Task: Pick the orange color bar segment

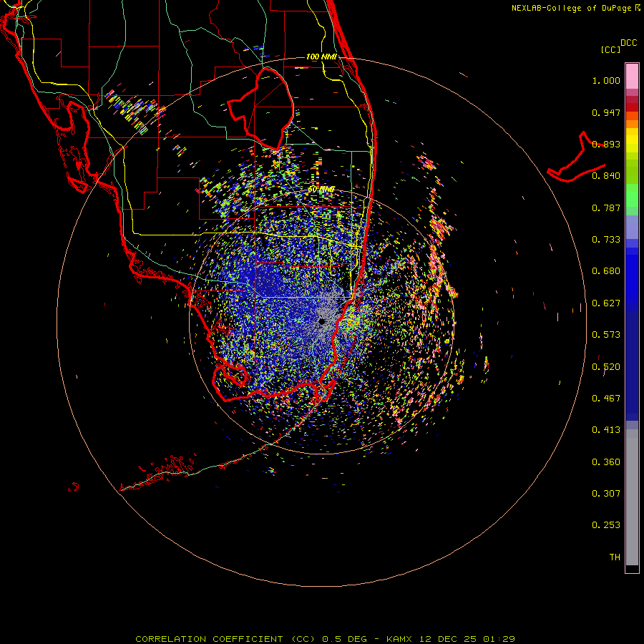Action: (x=632, y=124)
